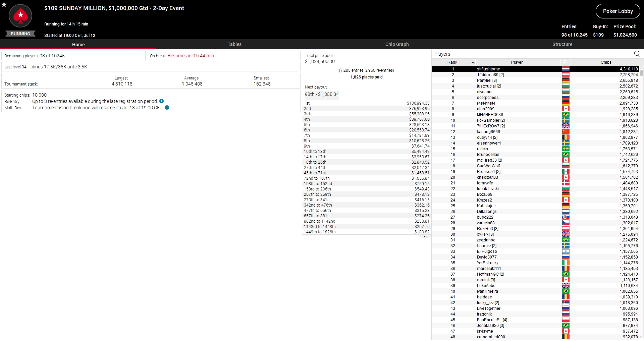Select player row mc_fred33 [2]
The height and width of the screenshot is (341, 644).
[x=536, y=160]
